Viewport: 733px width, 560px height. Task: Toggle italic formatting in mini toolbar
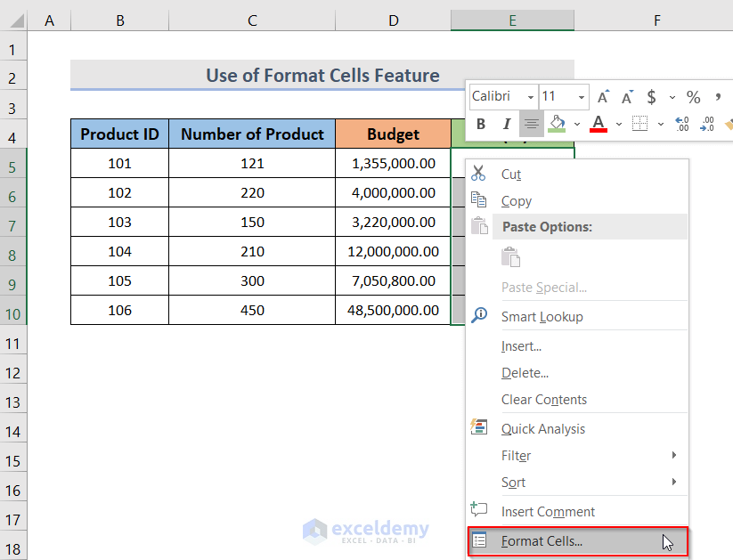pos(507,124)
